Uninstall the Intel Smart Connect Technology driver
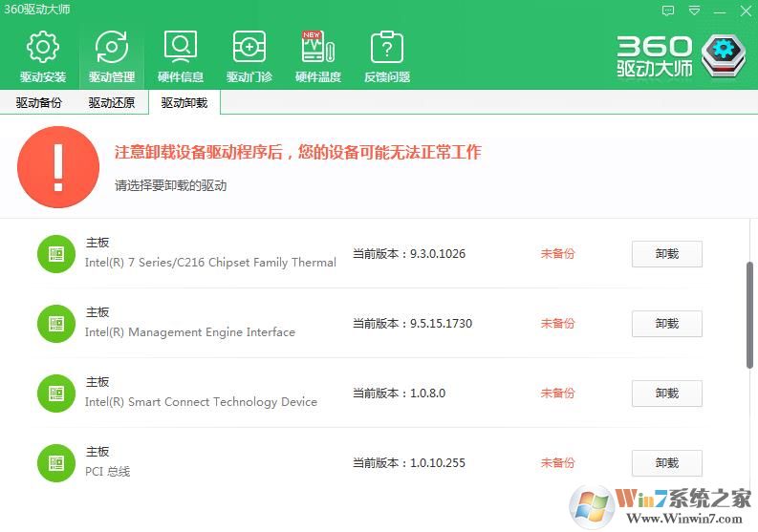 point(666,394)
